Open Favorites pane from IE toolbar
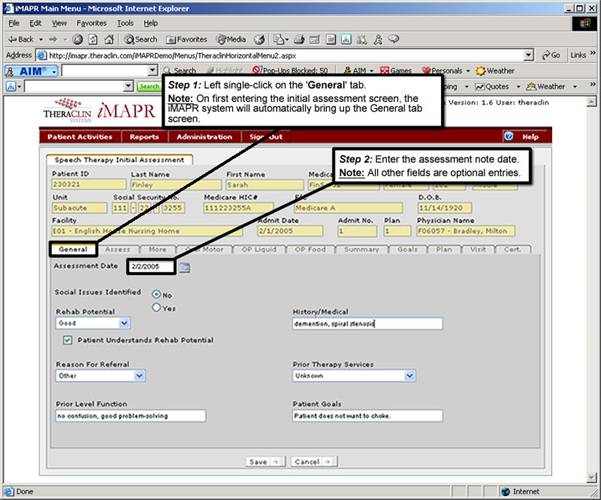601x500 pixels. click(186, 39)
